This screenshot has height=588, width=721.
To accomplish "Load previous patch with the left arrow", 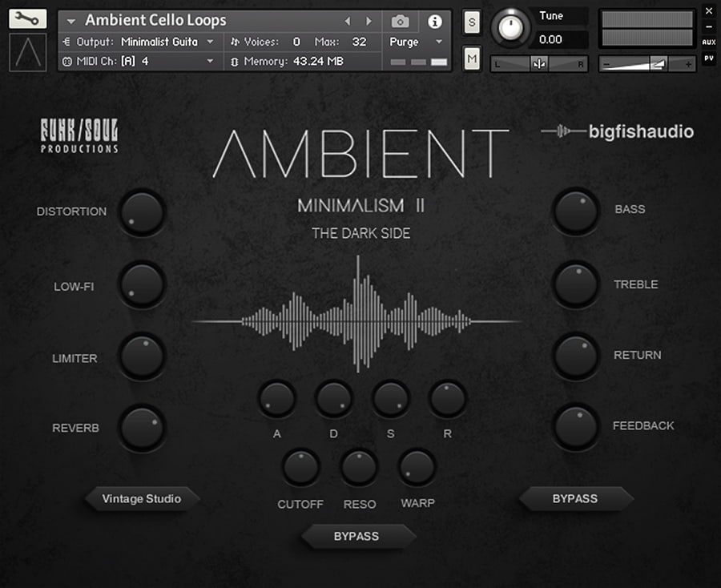I will [348, 21].
